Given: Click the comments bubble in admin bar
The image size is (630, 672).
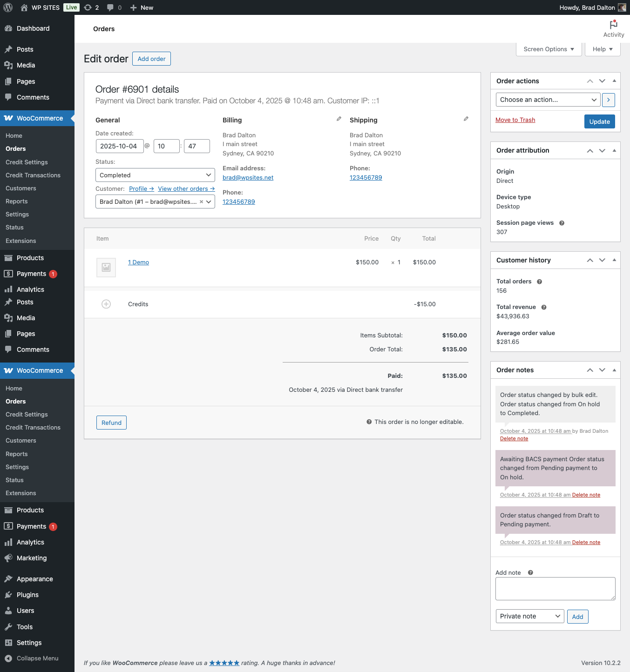Looking at the screenshot, I should click(110, 7).
